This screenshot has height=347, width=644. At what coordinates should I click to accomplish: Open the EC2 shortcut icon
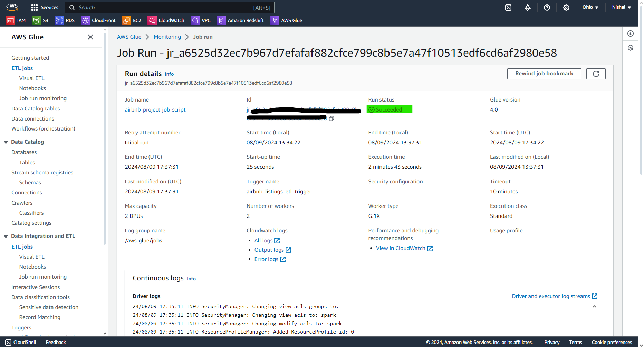126,20
